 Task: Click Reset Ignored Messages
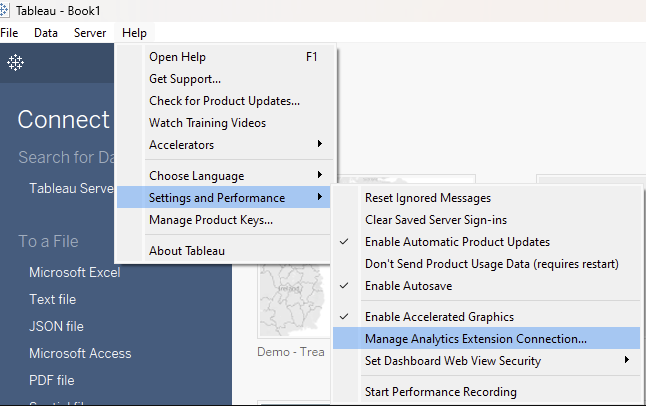(428, 198)
